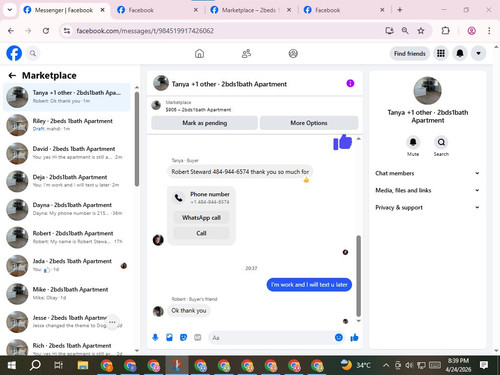500x375 pixels.
Task: Open Jada's 2beds 1bath Apartment chat
Action: pyautogui.click(x=67, y=265)
